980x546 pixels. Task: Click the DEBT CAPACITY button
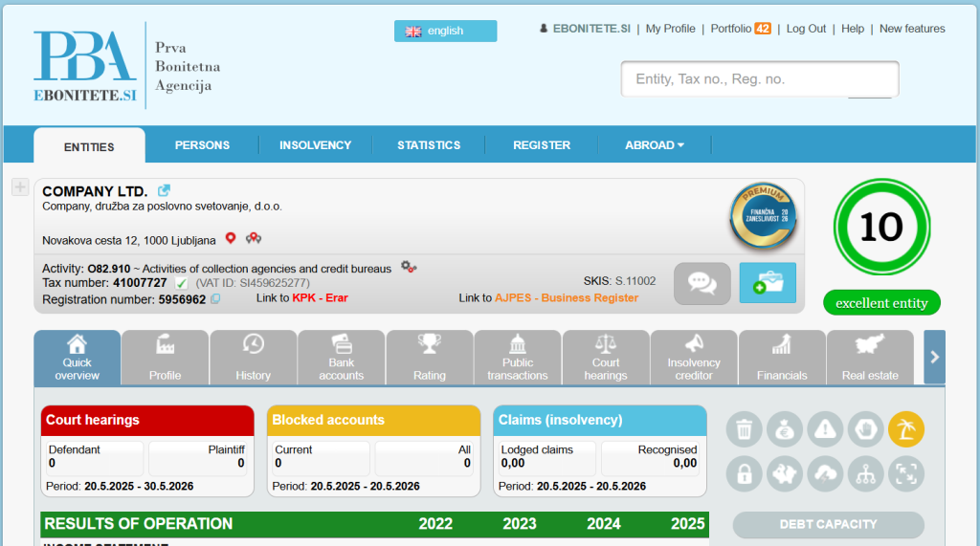click(x=828, y=525)
